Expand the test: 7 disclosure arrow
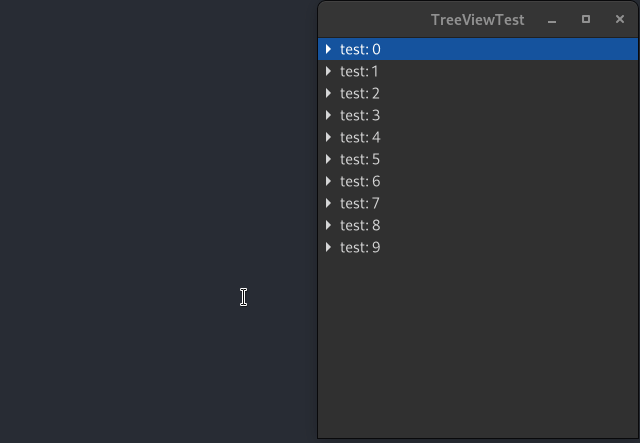The height and width of the screenshot is (443, 640). (329, 203)
